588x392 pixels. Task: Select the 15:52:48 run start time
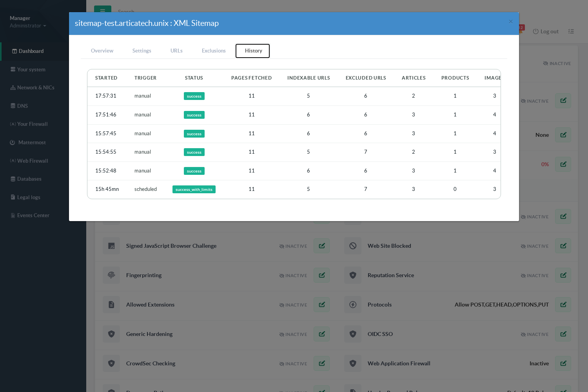click(x=106, y=171)
